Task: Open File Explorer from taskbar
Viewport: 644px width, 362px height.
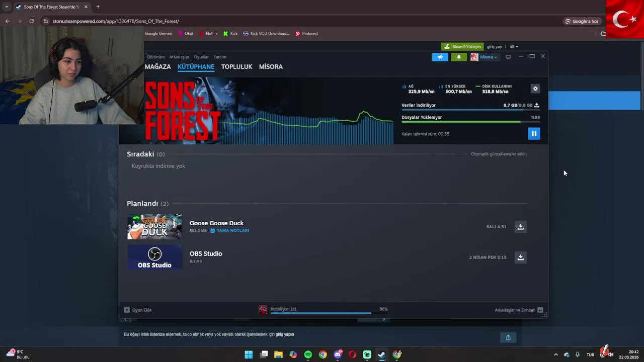Action: [278, 355]
